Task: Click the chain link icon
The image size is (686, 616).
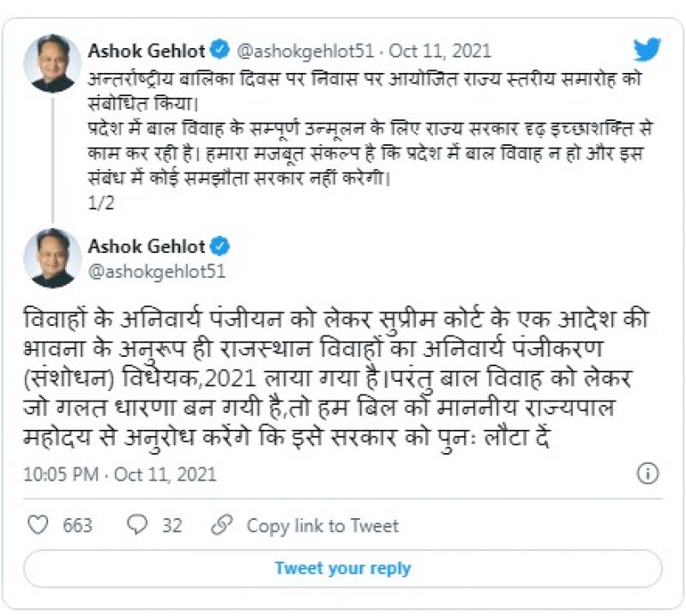Action: click(222, 524)
